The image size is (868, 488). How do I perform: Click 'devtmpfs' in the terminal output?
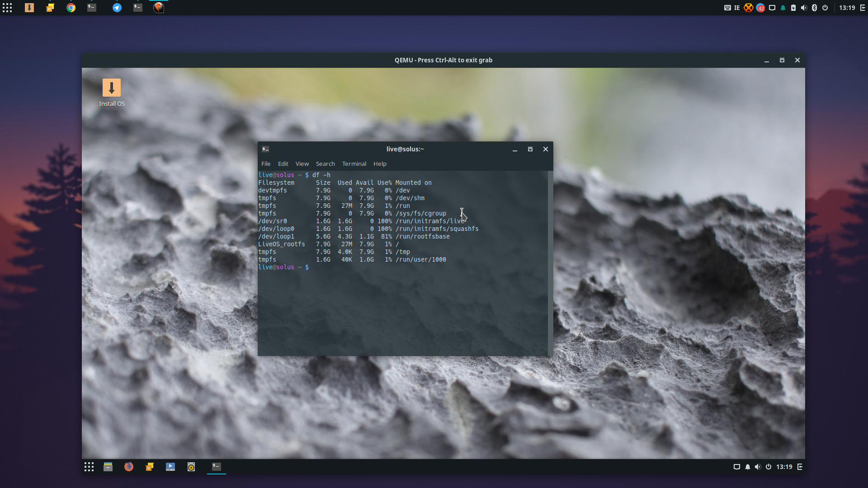coord(273,190)
